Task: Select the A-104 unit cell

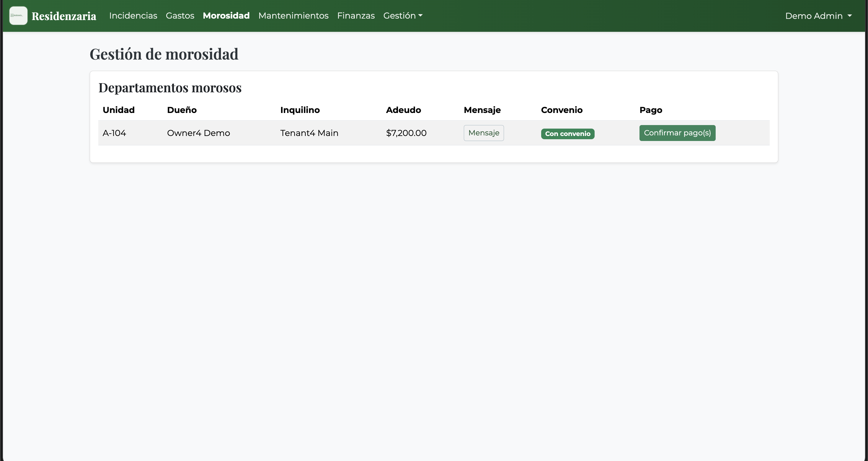Action: (x=114, y=133)
